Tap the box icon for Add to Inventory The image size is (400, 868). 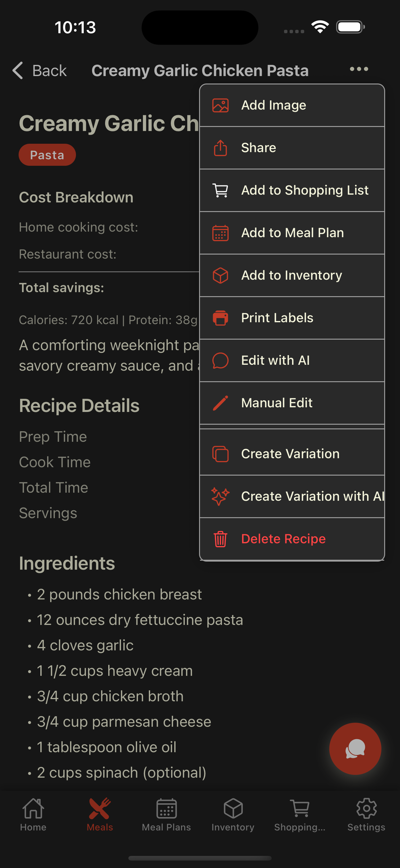pos(220,275)
